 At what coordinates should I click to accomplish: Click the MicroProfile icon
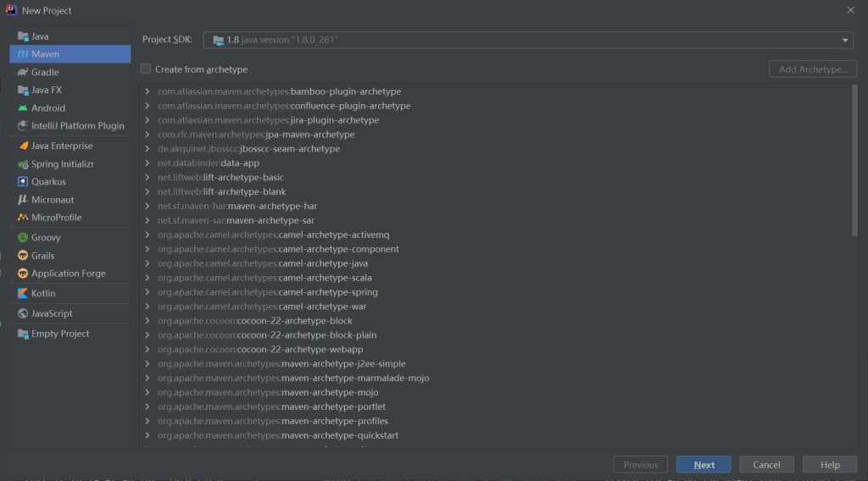tap(23, 218)
